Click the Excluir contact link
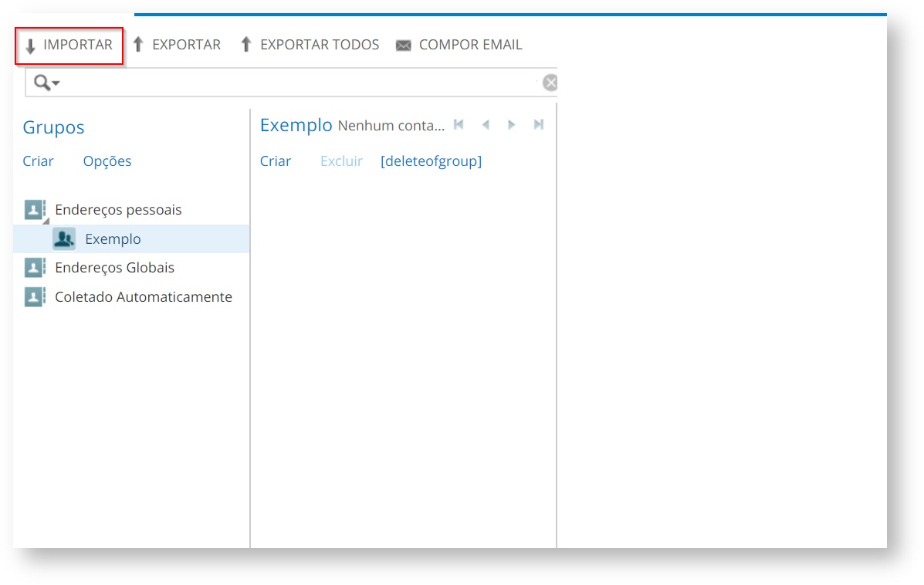This screenshot has height=585, width=924. coord(341,161)
